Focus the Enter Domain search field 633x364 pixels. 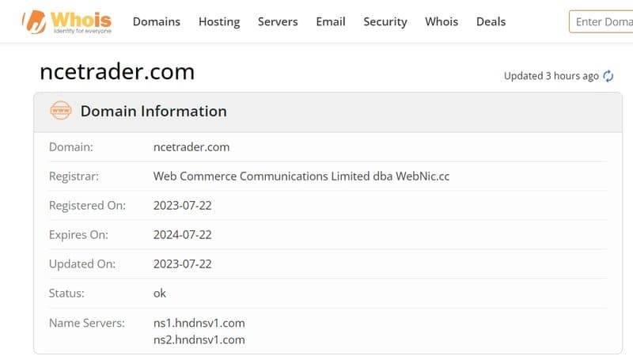pyautogui.click(x=601, y=22)
